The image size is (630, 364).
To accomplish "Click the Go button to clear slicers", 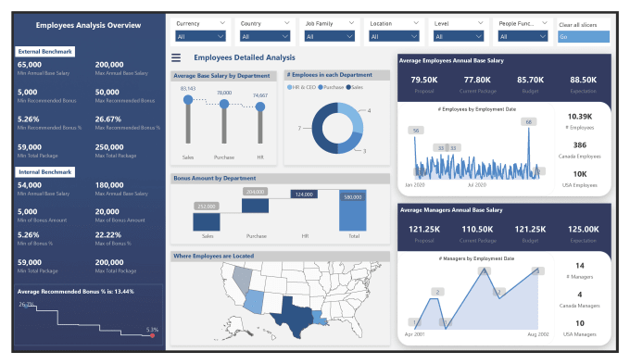I will click(584, 36).
